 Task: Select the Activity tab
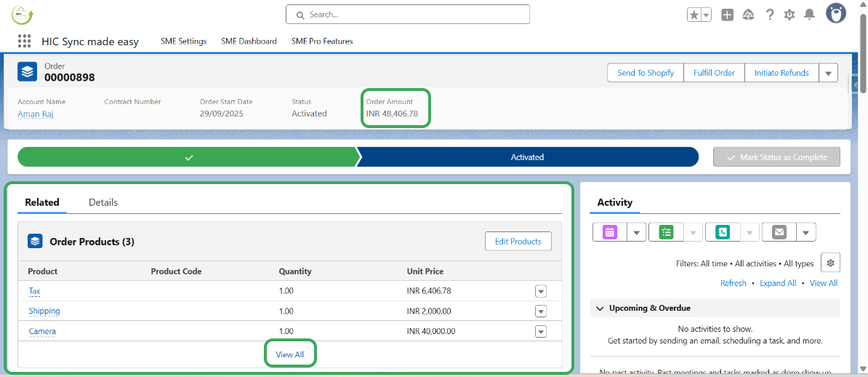pos(614,202)
